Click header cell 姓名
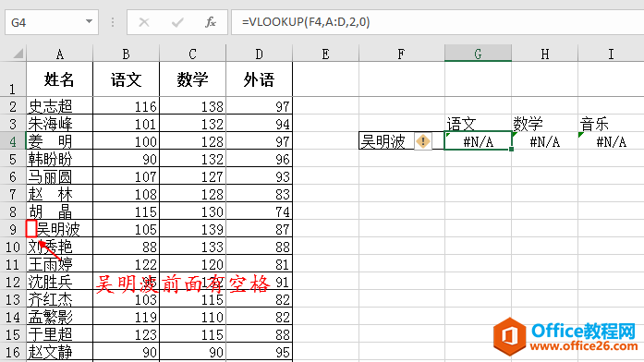Screen dimensions: 644x362 click(59, 79)
